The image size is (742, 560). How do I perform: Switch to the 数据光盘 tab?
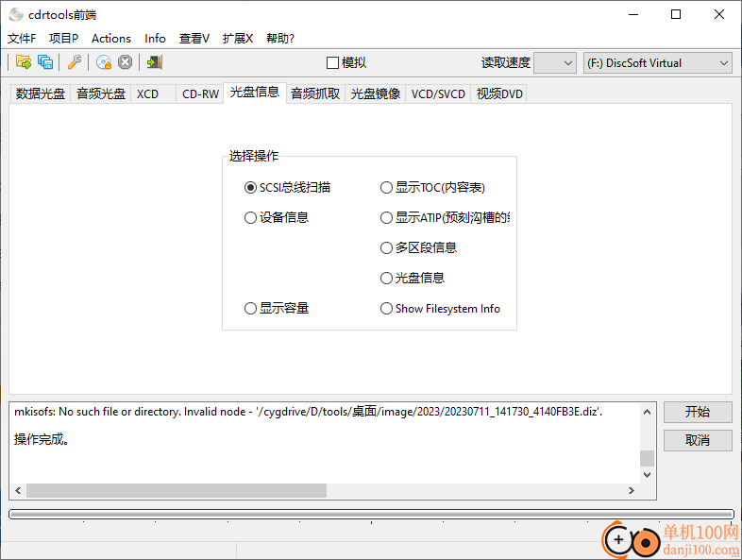coord(41,93)
